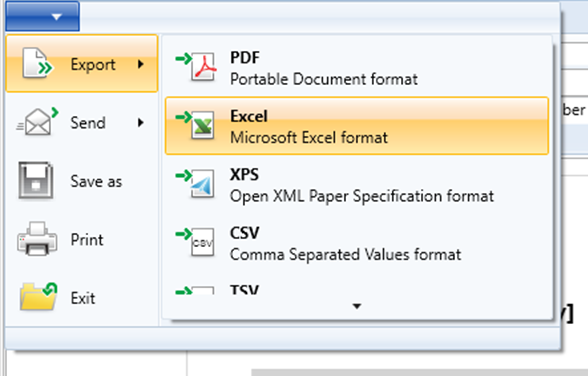The height and width of the screenshot is (376, 588).
Task: Open the blue application menu dropdown
Action: click(x=42, y=16)
